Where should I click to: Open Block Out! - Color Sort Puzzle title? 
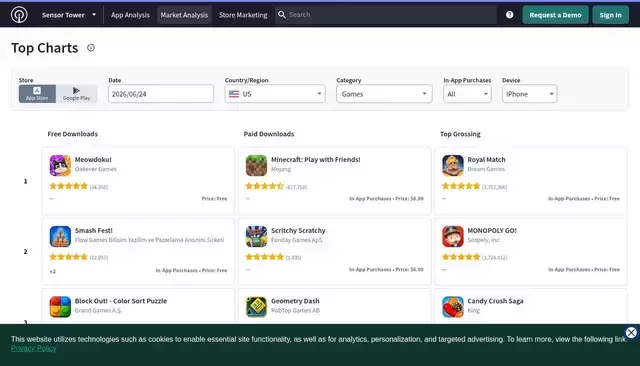pos(121,301)
